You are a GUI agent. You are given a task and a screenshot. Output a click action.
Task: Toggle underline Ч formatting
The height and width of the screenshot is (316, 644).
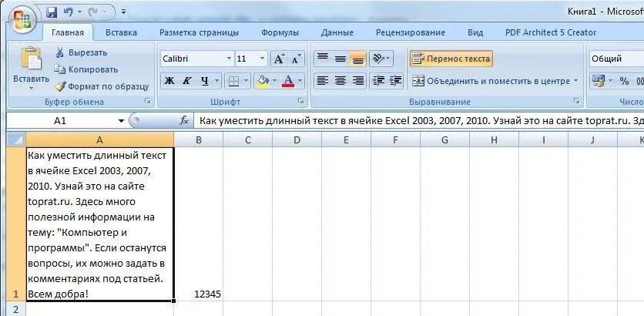tap(204, 81)
